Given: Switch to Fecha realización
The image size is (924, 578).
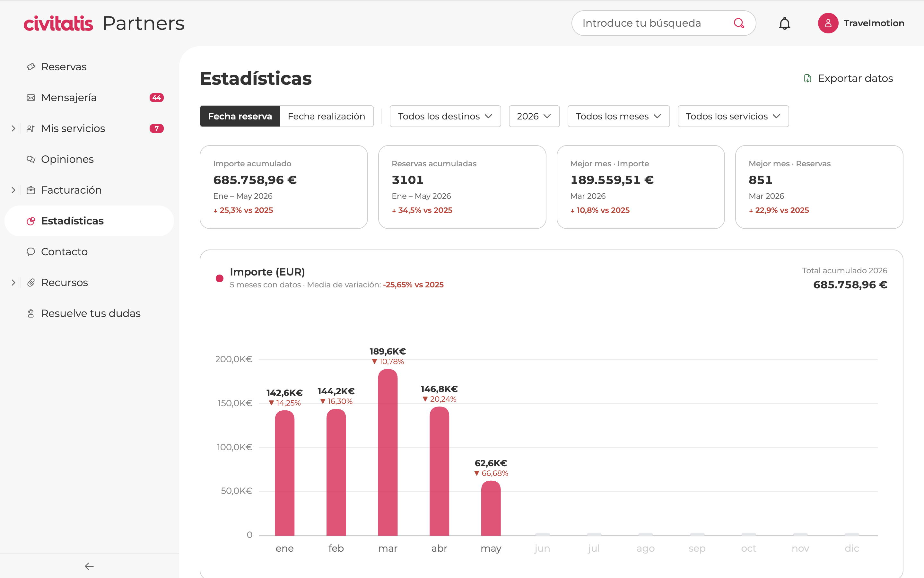Looking at the screenshot, I should [x=326, y=116].
